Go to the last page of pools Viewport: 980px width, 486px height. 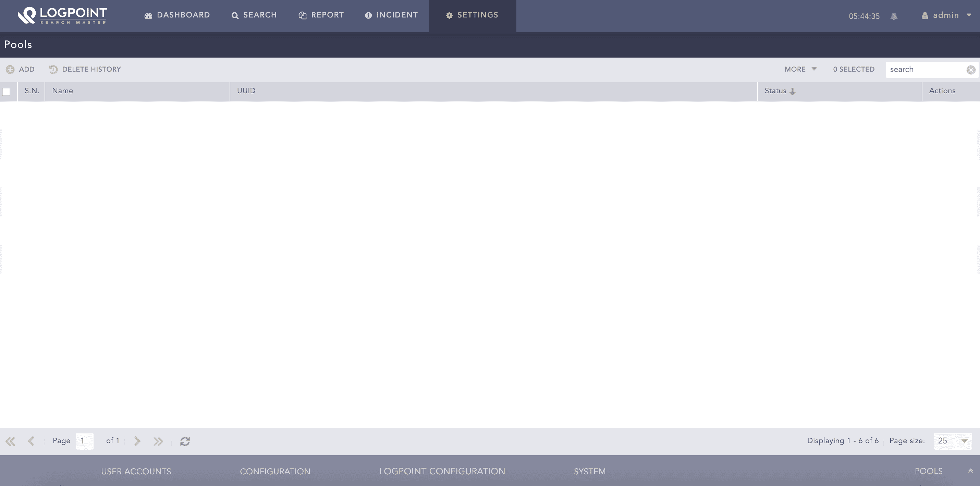tap(158, 441)
